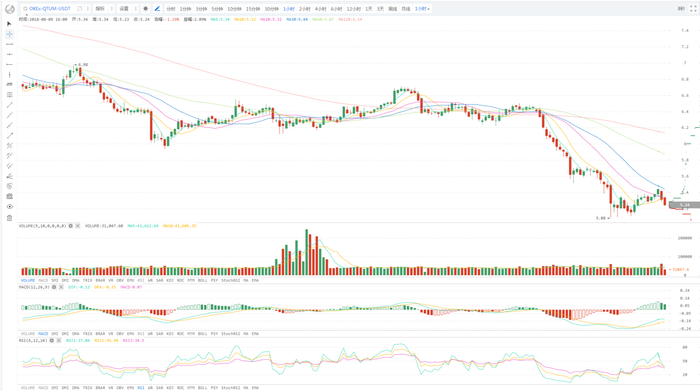The height and width of the screenshot is (391, 700).
Task: Switch MACD pane to StochRSI indicator
Action: click(230, 333)
